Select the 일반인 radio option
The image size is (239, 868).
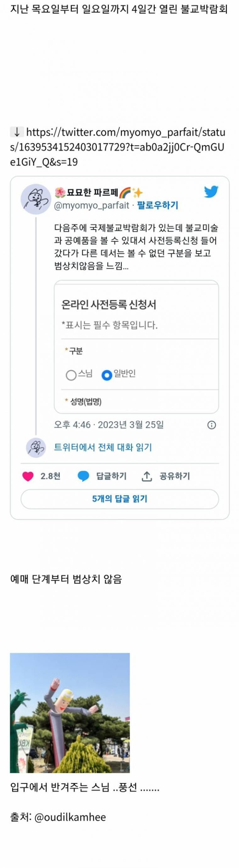point(107,375)
